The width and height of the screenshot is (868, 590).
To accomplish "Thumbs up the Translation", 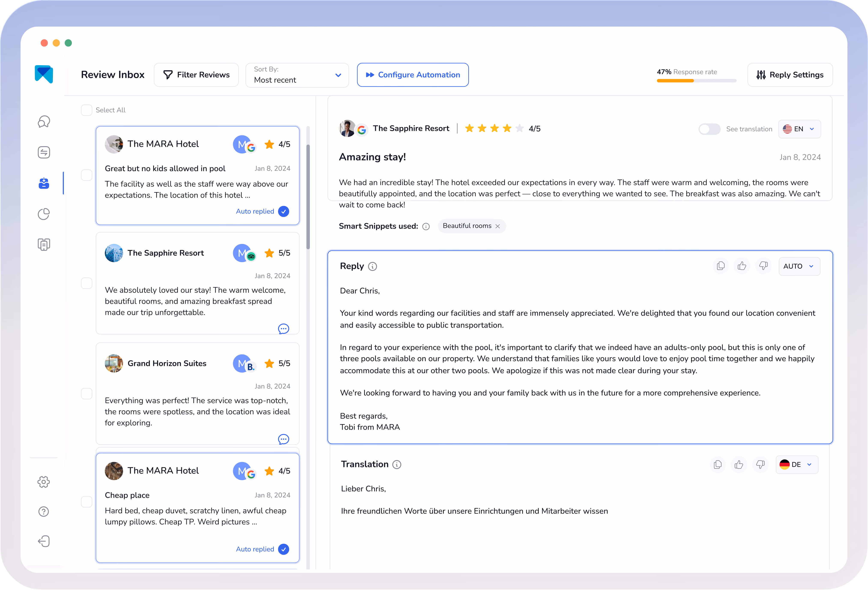I will [739, 465].
